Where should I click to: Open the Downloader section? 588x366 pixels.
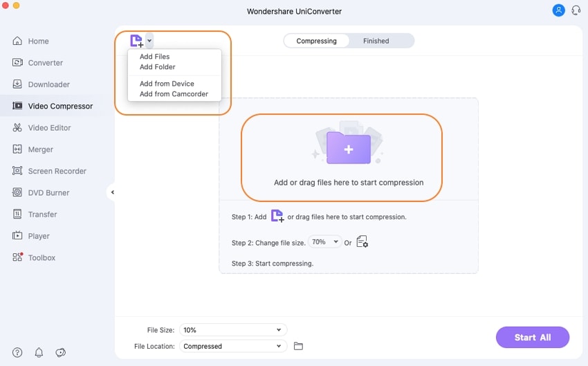click(x=41, y=84)
